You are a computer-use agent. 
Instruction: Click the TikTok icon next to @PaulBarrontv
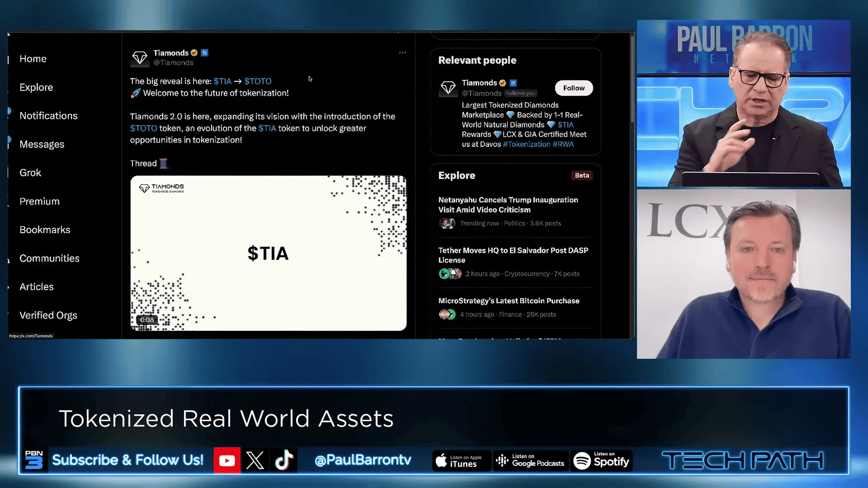tap(283, 460)
